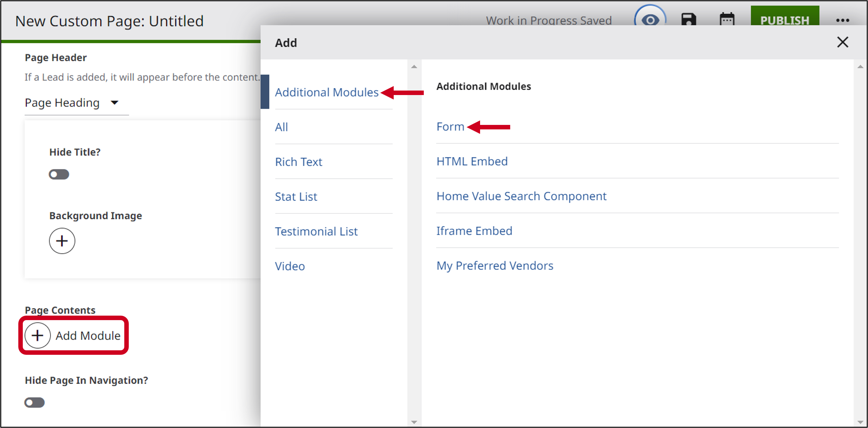Toggle the Hide Title switch
The height and width of the screenshot is (428, 868).
point(59,174)
